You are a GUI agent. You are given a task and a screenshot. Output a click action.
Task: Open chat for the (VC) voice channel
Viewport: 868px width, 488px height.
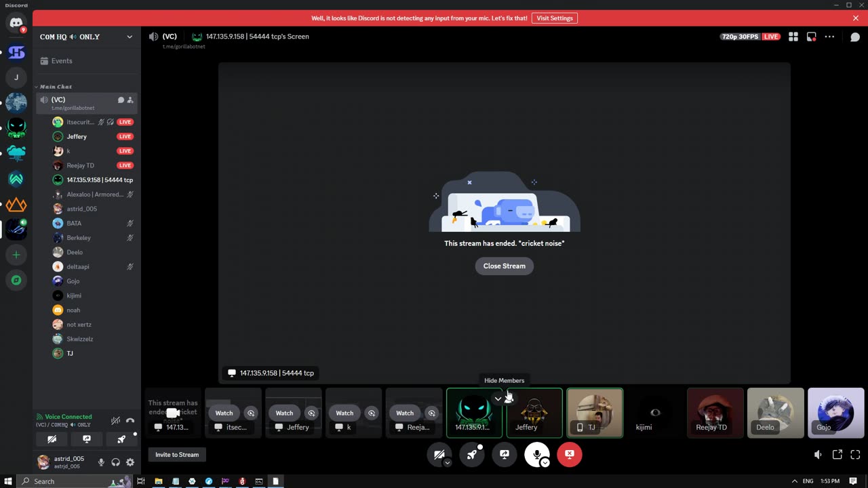[121, 100]
